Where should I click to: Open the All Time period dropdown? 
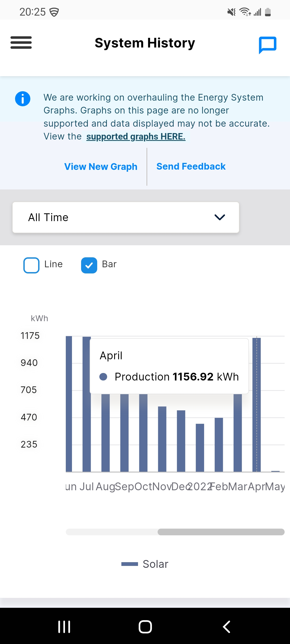[x=126, y=217]
